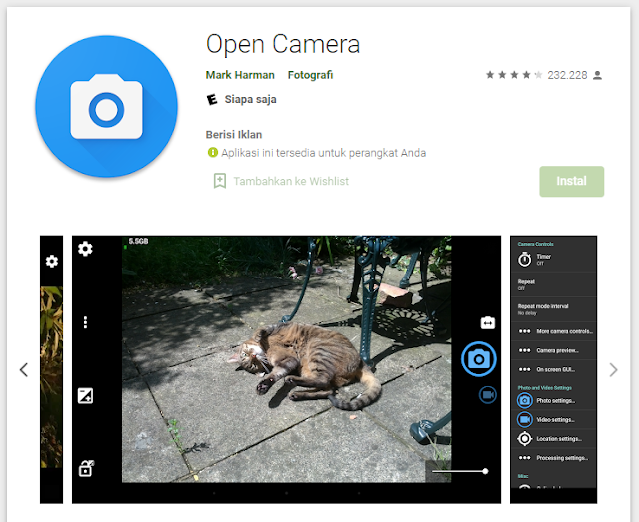639x522 pixels.
Task: Click the person icon beside rating count
Action: [x=597, y=75]
